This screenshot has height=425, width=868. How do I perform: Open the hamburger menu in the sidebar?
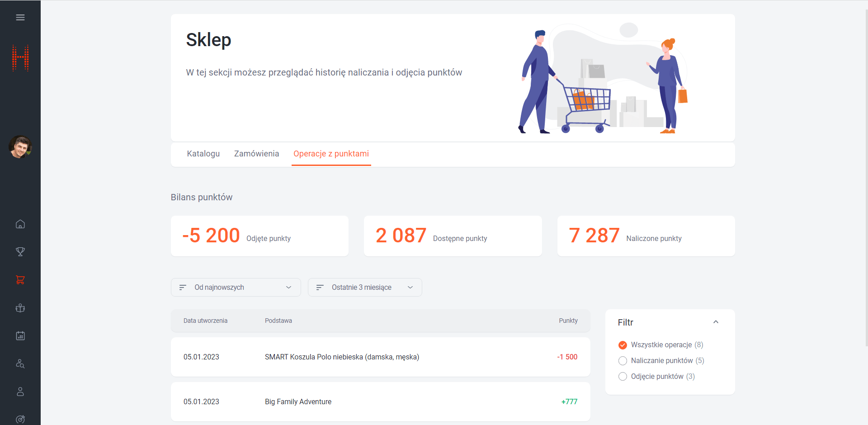[x=20, y=18]
